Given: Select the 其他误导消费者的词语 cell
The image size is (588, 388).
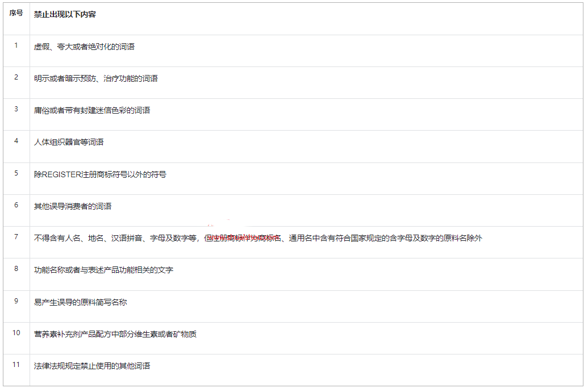Looking at the screenshot, I should (73, 206).
